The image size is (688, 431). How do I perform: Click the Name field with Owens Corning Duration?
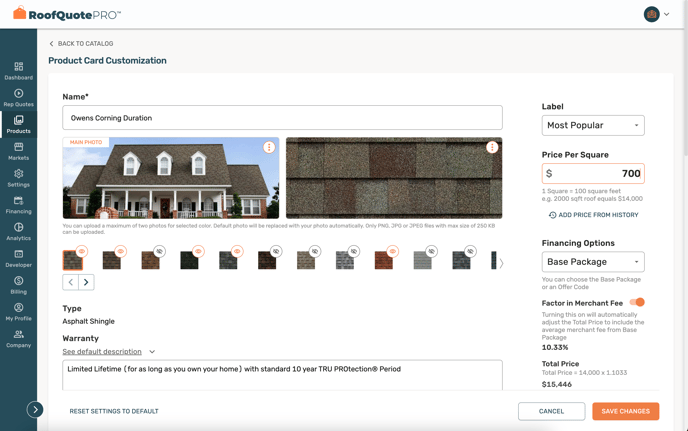pyautogui.click(x=283, y=118)
